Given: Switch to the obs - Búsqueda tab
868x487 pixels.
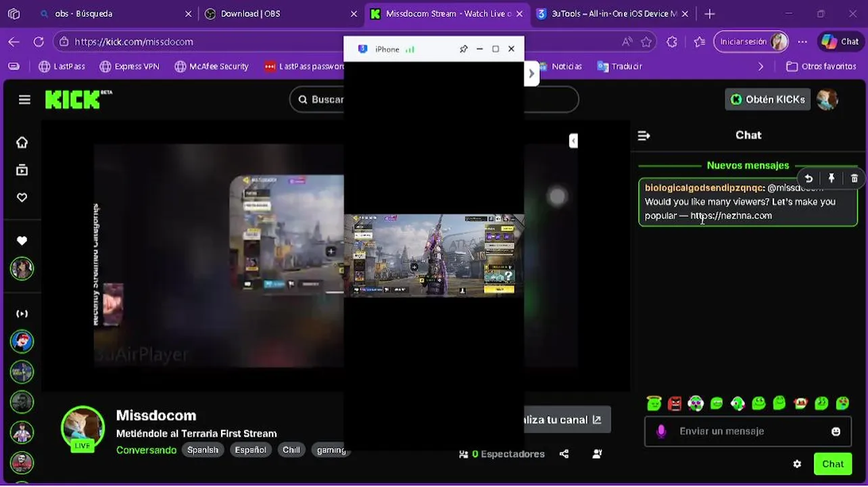Looking at the screenshot, I should [x=116, y=14].
